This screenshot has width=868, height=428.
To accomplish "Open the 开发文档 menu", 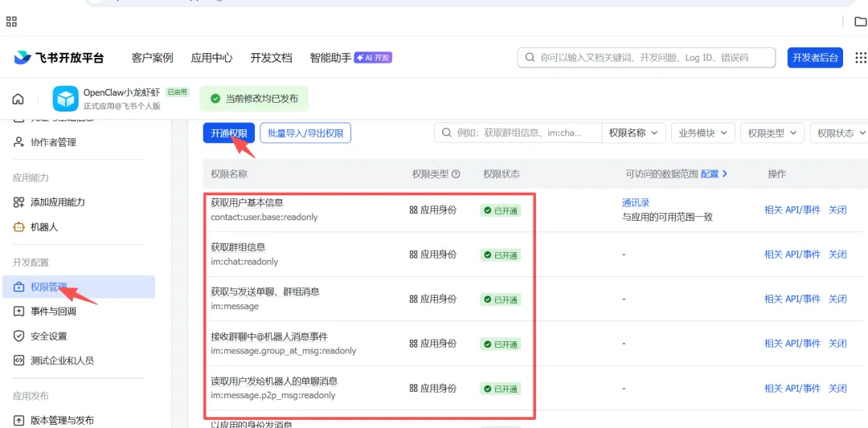I will [x=271, y=58].
